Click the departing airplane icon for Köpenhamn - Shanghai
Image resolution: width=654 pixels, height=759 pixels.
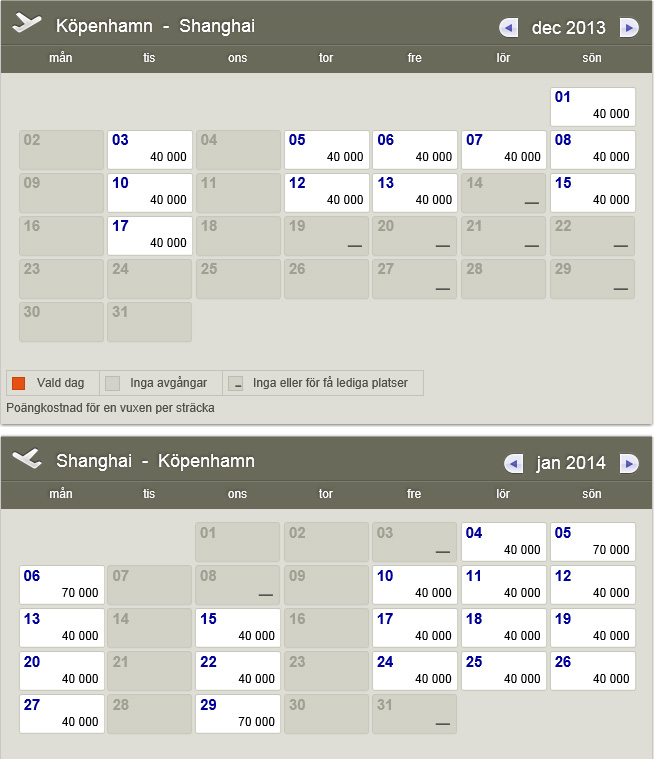[x=27, y=25]
